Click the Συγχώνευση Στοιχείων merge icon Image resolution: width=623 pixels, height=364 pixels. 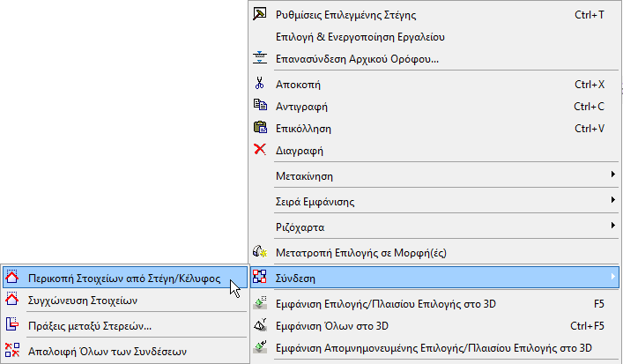click(11, 300)
